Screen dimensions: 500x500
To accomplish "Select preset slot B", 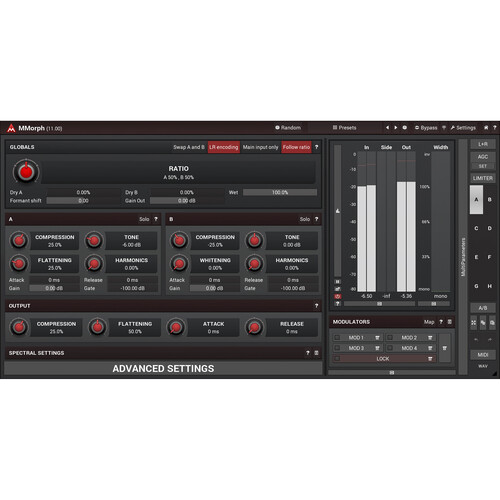I will pos(490,200).
